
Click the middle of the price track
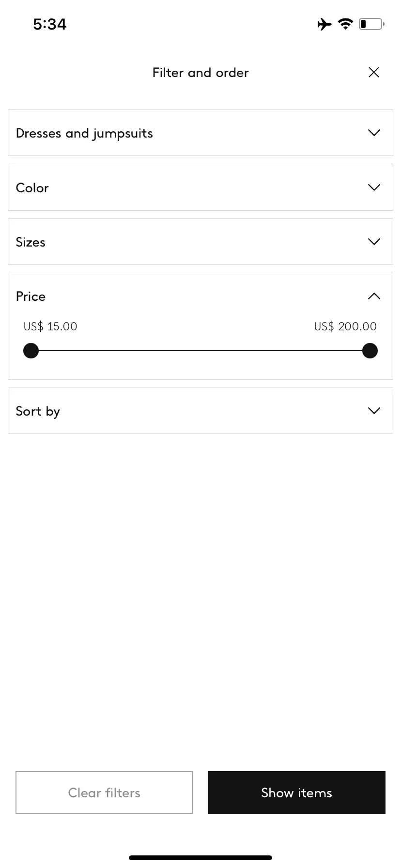[x=200, y=351]
